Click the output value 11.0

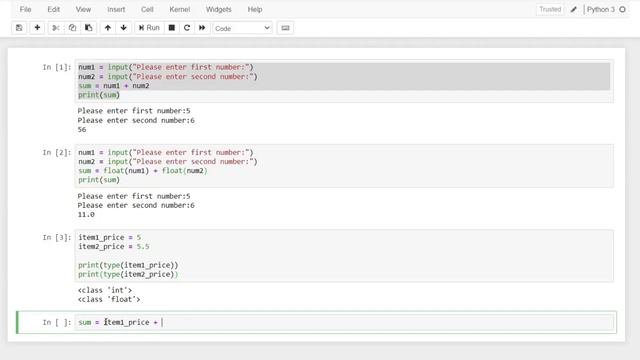pos(86,214)
